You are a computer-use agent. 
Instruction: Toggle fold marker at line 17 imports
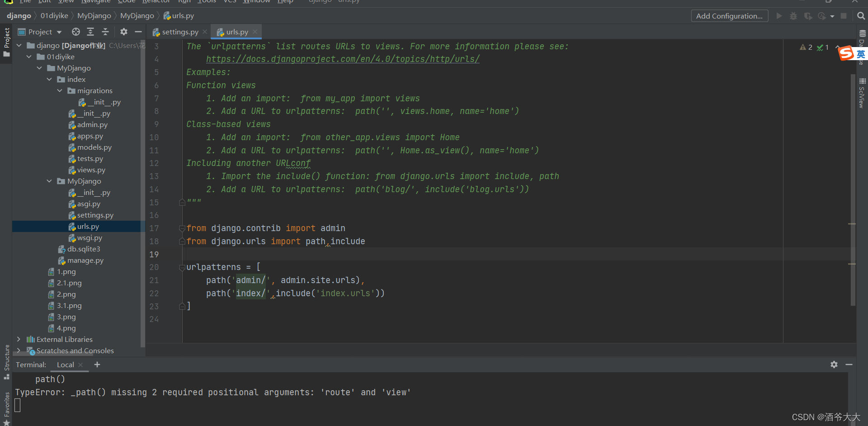click(x=182, y=228)
